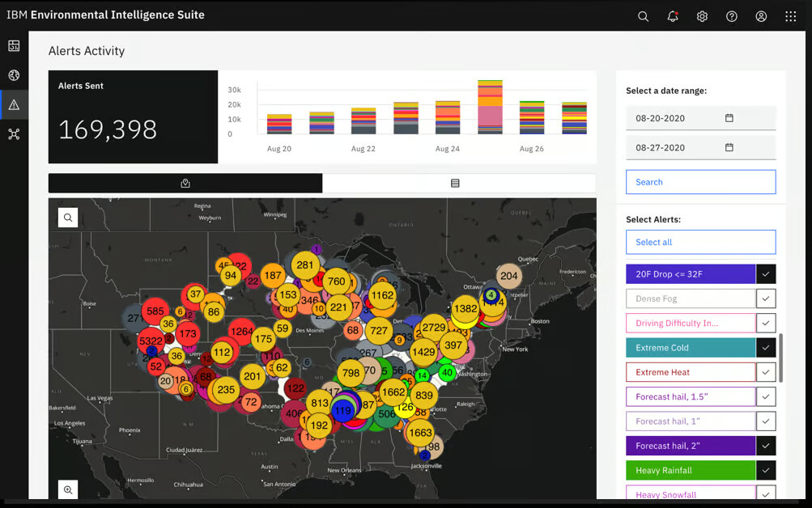Viewport: 812px width, 508px height.
Task: Open the app switcher grid icon
Action: (x=791, y=16)
